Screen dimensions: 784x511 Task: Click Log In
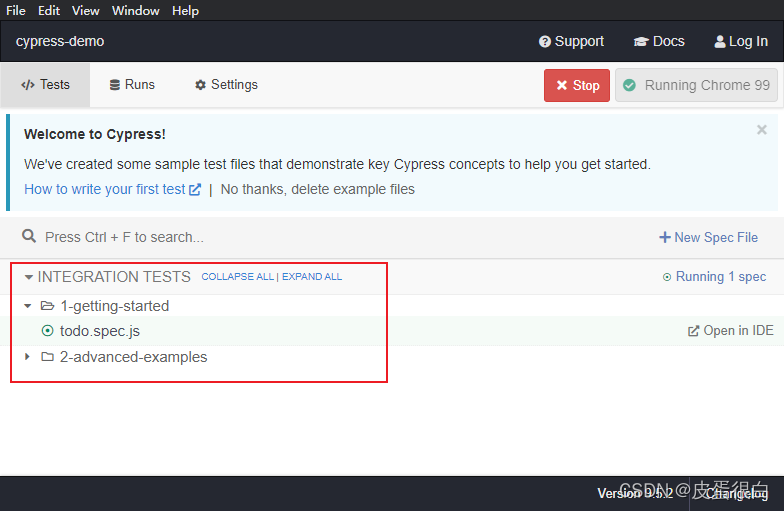741,41
